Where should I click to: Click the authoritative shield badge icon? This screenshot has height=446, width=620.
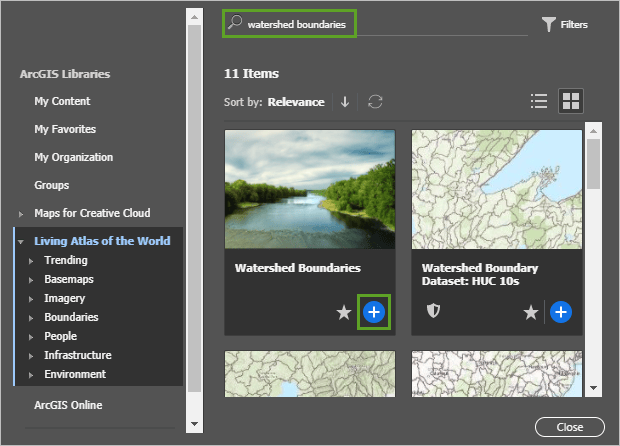pos(433,311)
